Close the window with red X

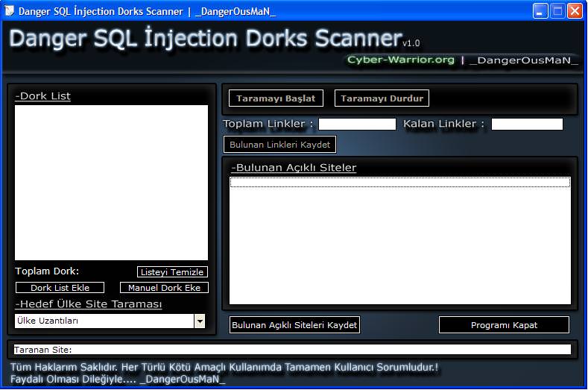click(575, 11)
